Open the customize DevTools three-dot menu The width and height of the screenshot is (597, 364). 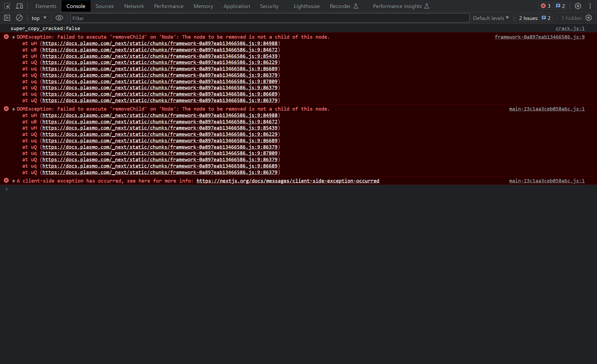pyautogui.click(x=591, y=6)
